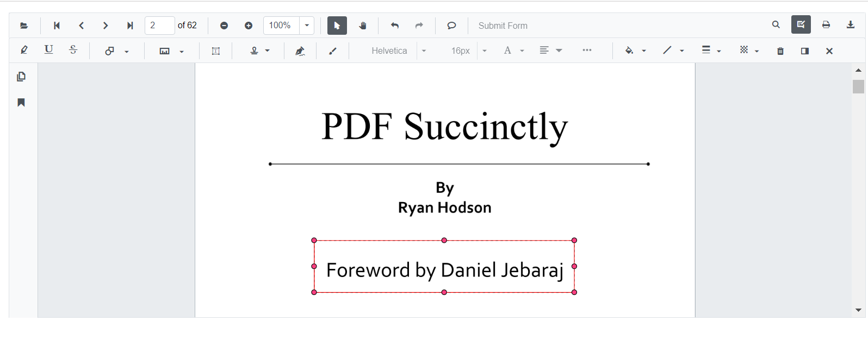868x352 pixels.
Task: Switch to text selection cursor tool
Action: click(337, 26)
